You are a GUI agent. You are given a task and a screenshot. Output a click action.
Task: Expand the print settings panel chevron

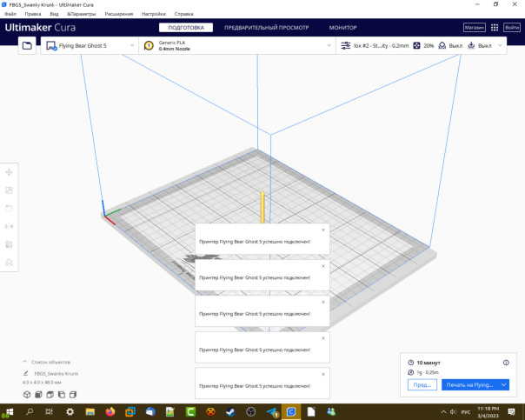tap(500, 45)
